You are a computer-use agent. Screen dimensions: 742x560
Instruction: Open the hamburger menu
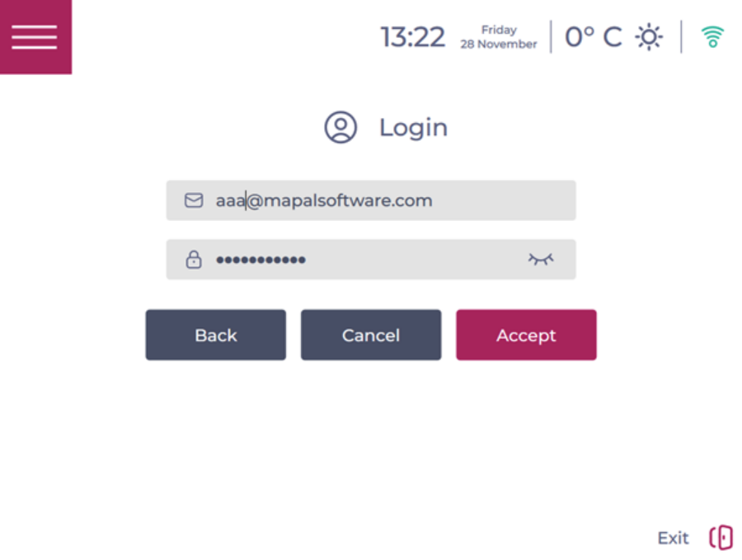coord(35,37)
